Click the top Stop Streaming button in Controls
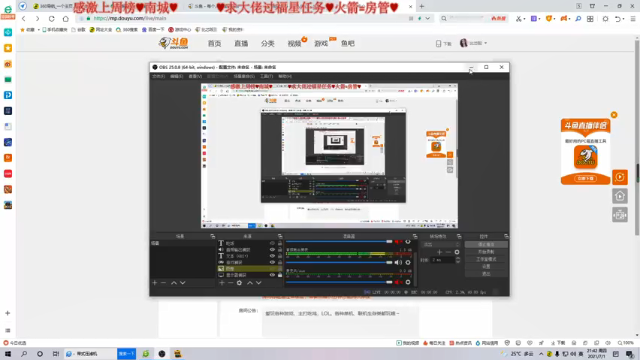The width and height of the screenshot is (640, 360). pos(486,244)
